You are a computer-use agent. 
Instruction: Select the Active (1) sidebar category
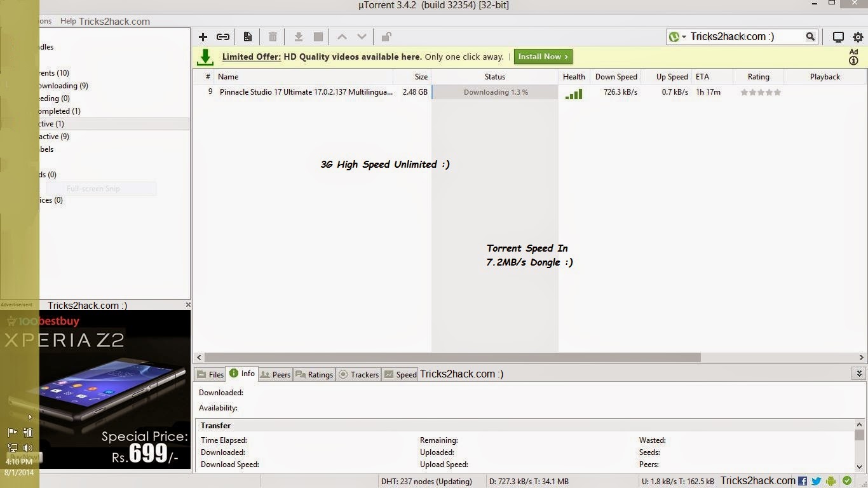pyautogui.click(x=51, y=124)
